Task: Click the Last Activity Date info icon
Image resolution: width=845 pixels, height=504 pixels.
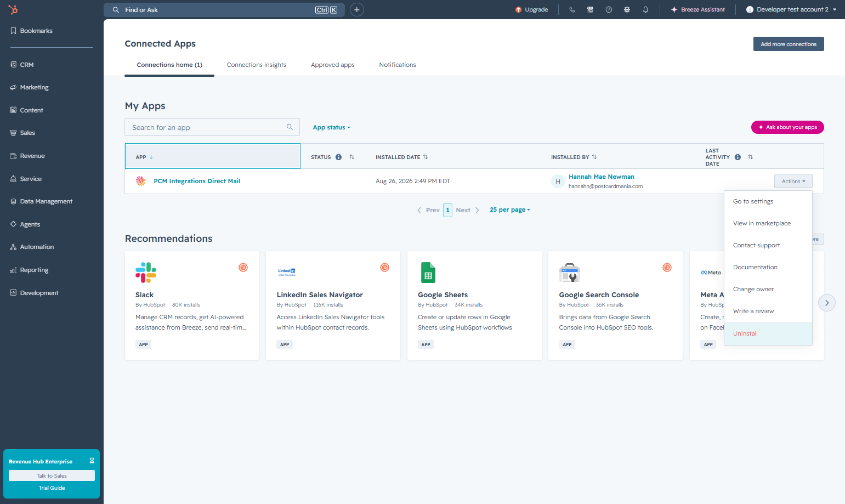Action: click(738, 157)
